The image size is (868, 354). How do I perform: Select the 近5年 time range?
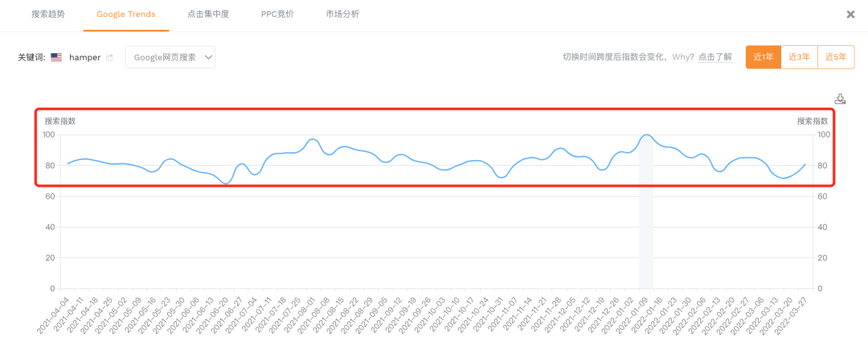pos(836,57)
